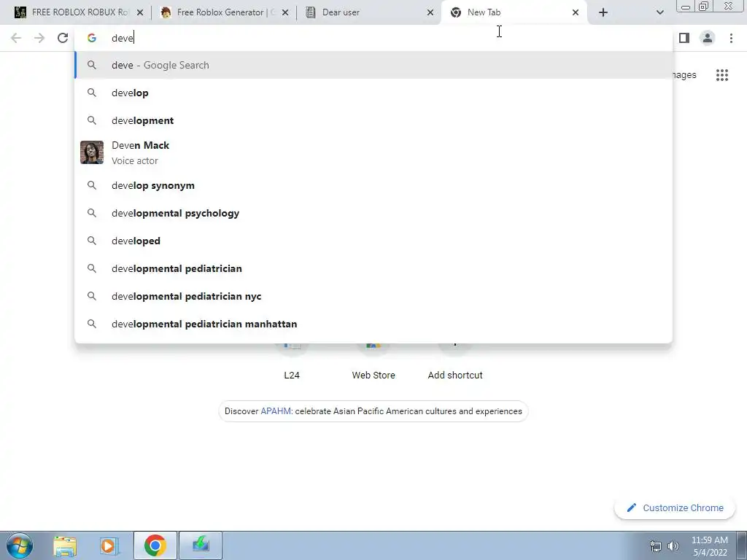This screenshot has width=747, height=560.
Task: Open the APAHM link
Action: [x=276, y=411]
